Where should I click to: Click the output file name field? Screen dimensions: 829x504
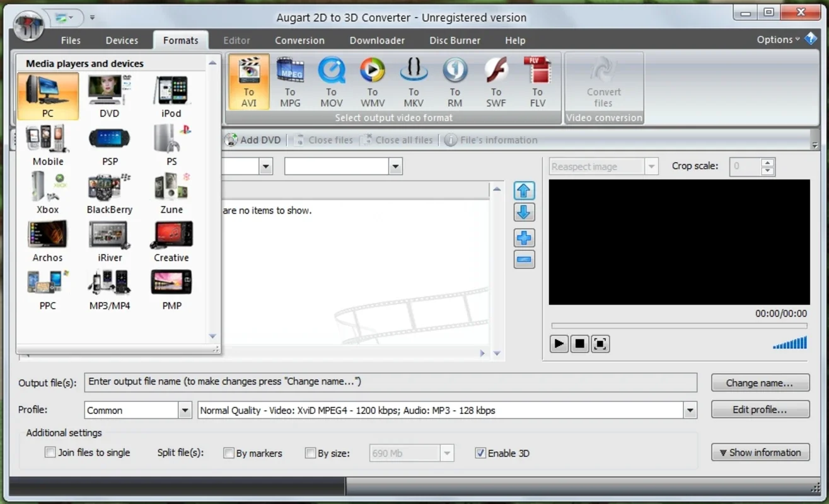click(391, 382)
